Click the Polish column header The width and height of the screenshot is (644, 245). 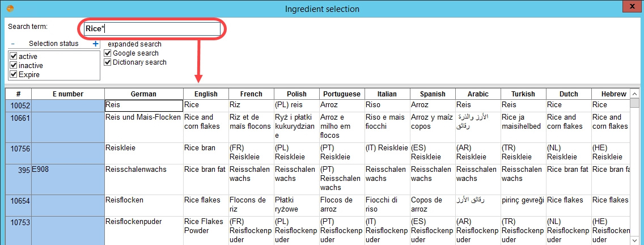tap(296, 94)
